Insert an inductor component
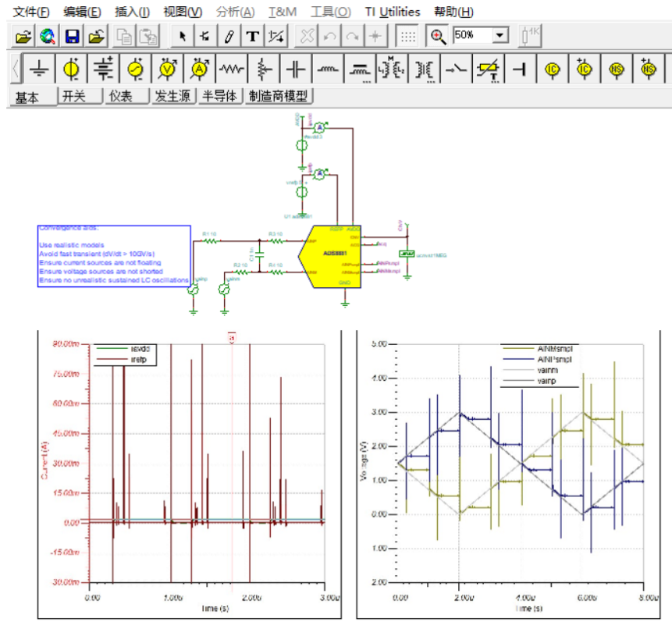Viewport: 672px width, 622px height. tap(327, 69)
